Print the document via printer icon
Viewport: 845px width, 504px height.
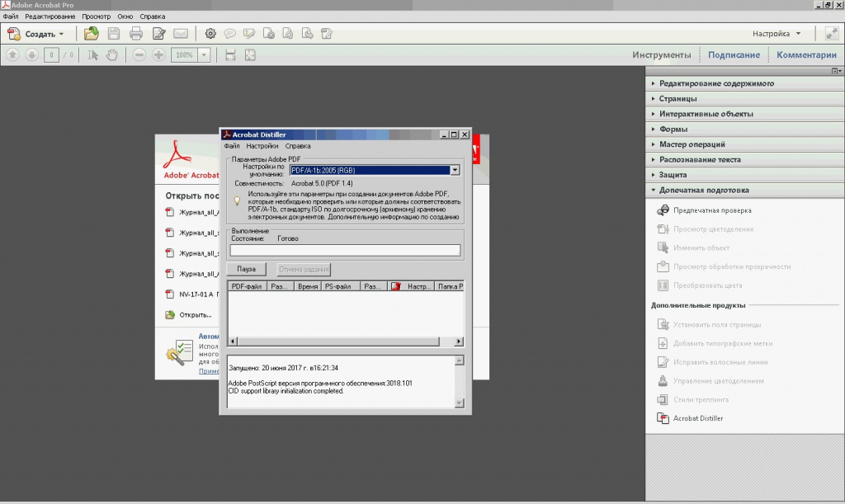(x=136, y=34)
